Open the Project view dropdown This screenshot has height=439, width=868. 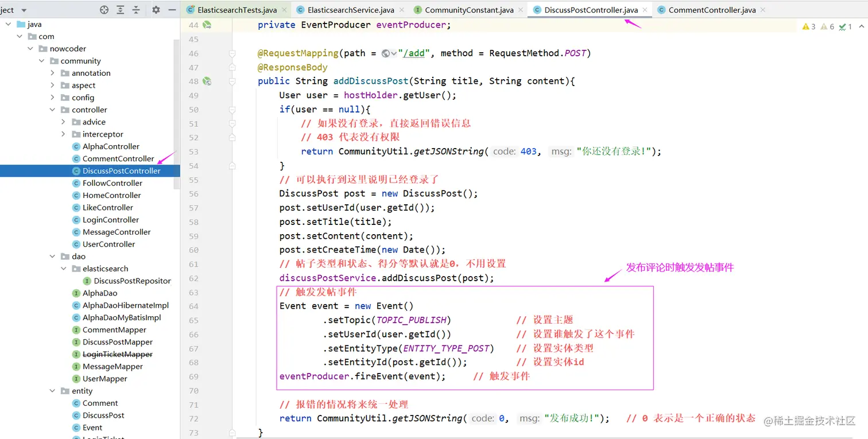coord(24,10)
